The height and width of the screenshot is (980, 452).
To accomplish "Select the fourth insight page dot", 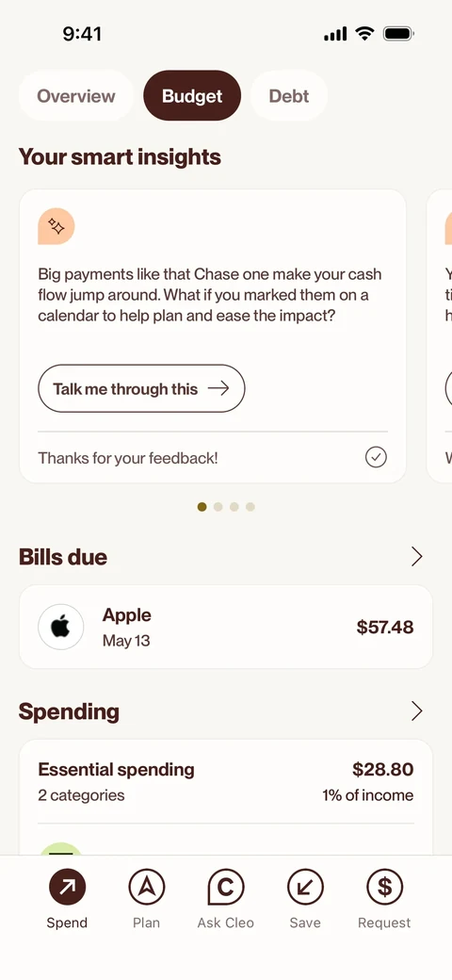I will click(250, 507).
